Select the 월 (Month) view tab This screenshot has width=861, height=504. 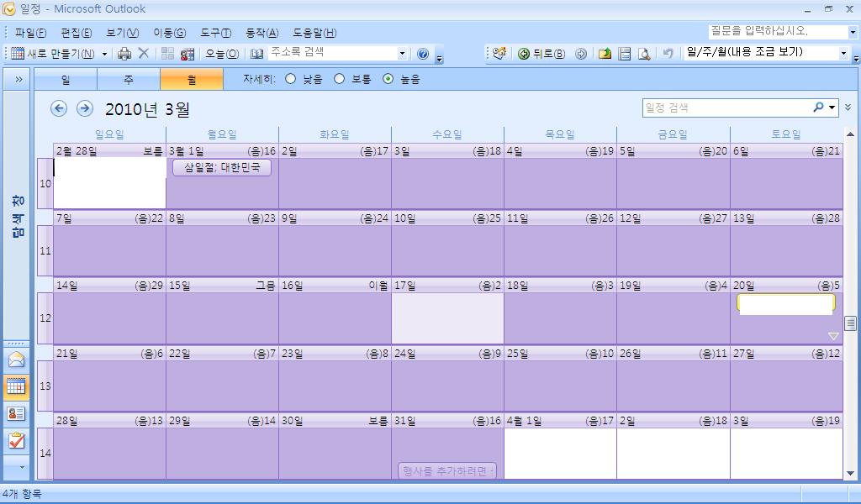(x=192, y=80)
